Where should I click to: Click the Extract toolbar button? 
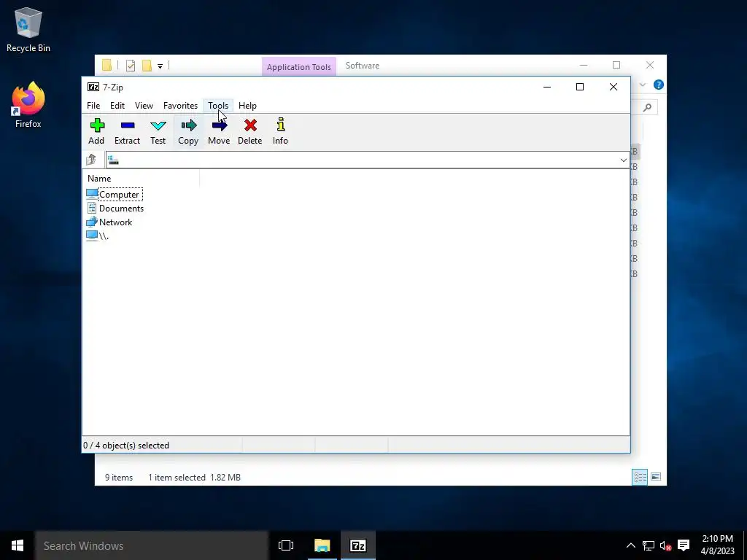click(x=127, y=131)
